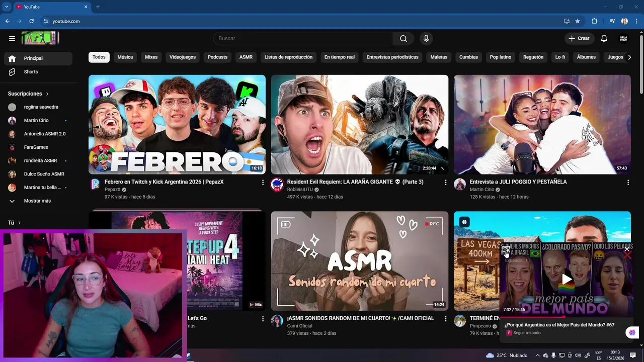Open RobleisIUTU channel avatar
Viewport: 644px width, 362px height.
click(x=277, y=185)
